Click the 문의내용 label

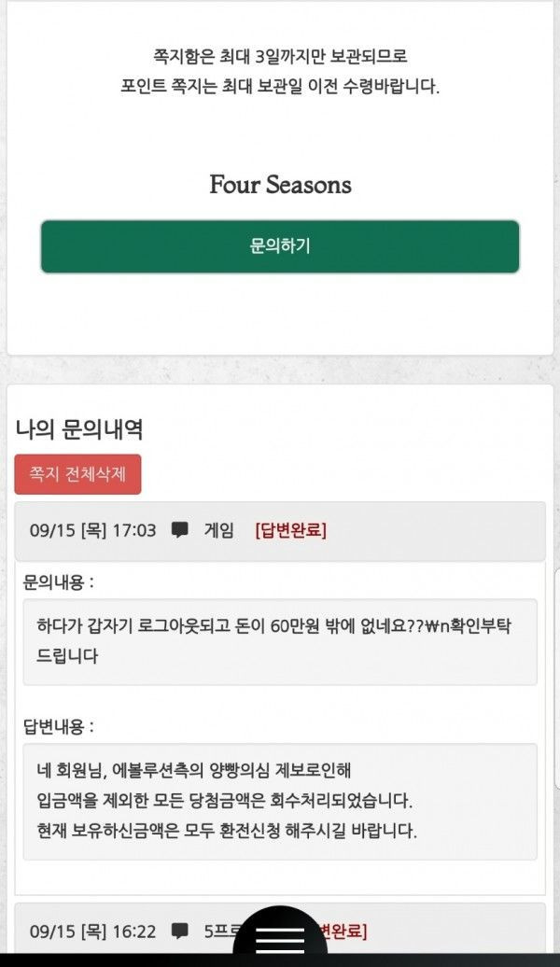tap(58, 582)
